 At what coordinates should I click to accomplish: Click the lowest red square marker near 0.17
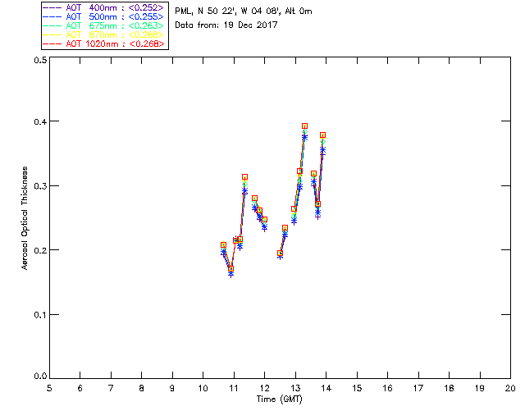(231, 268)
